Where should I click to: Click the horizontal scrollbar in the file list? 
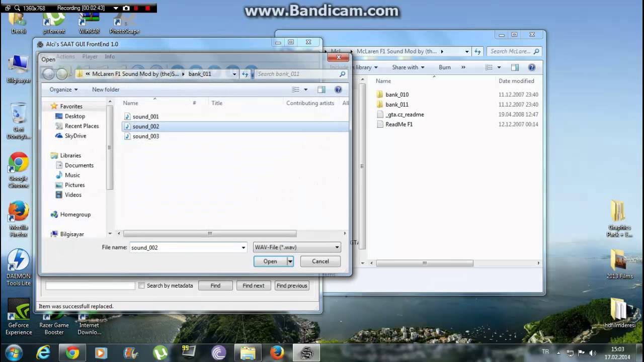pyautogui.click(x=210, y=233)
